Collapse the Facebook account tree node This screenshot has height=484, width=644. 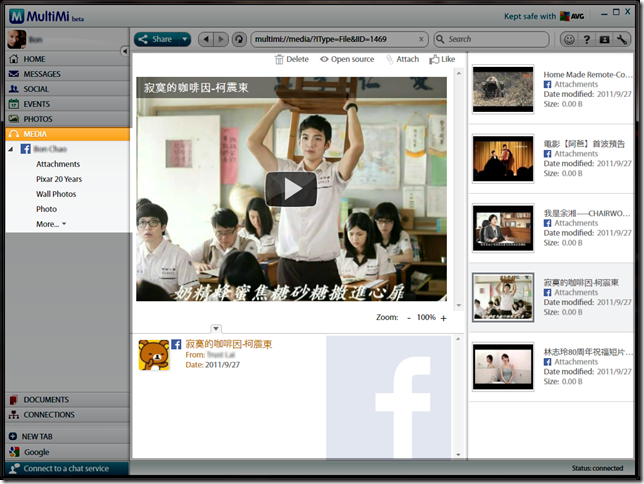pos(12,148)
